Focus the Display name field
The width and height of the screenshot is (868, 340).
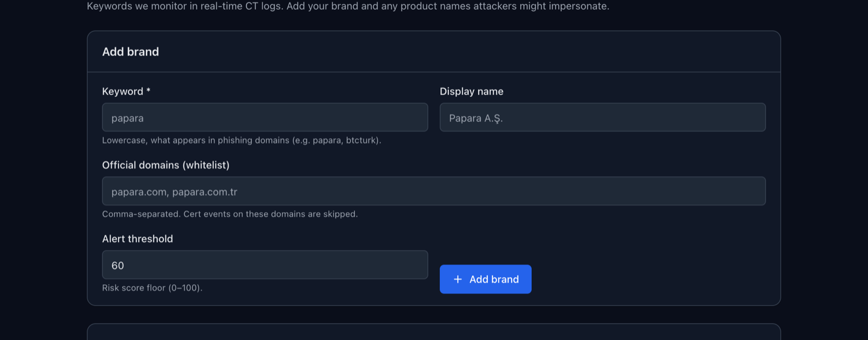(x=602, y=118)
